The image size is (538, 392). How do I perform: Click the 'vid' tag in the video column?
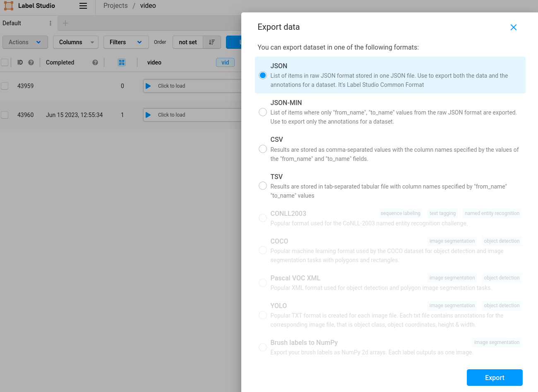225,62
